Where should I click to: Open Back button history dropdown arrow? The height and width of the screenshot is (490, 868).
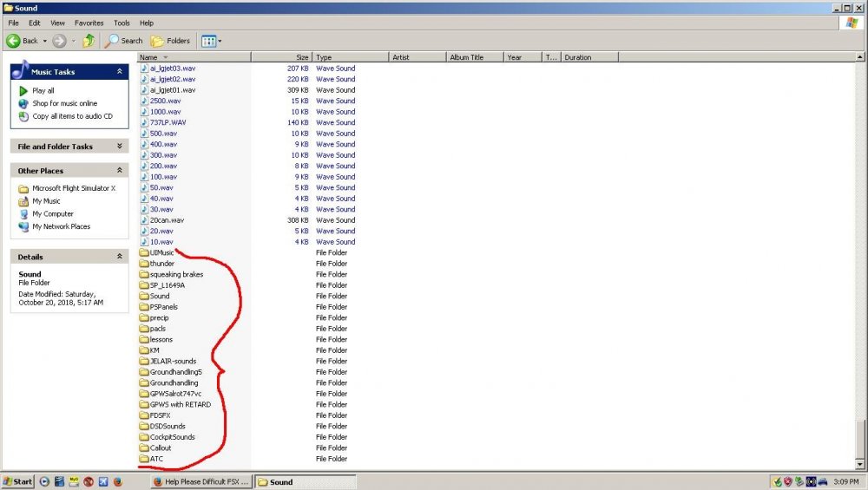click(45, 41)
